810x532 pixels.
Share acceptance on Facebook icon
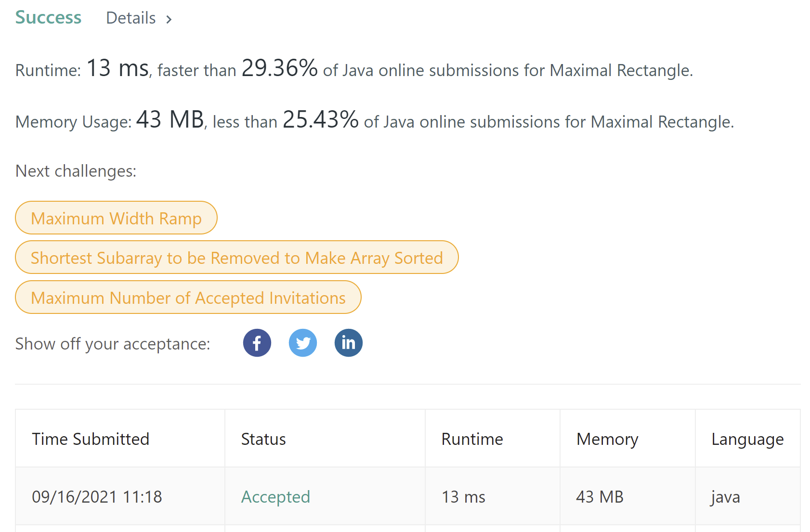click(257, 343)
